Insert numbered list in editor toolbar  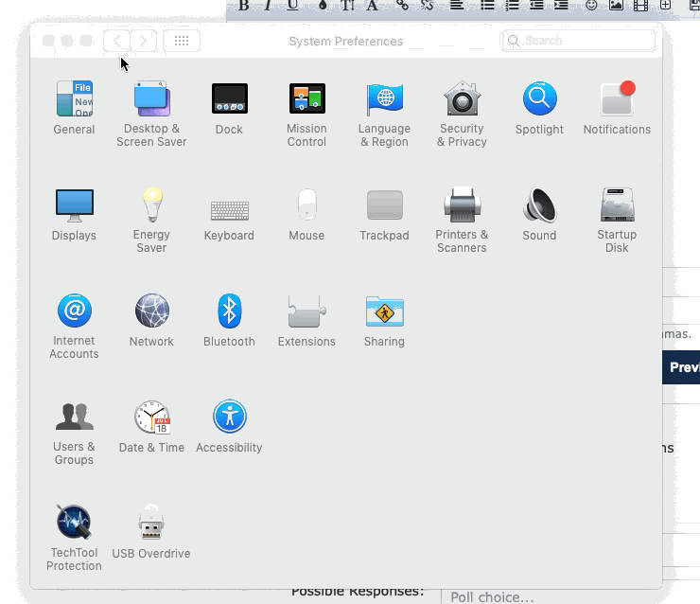(512, 6)
